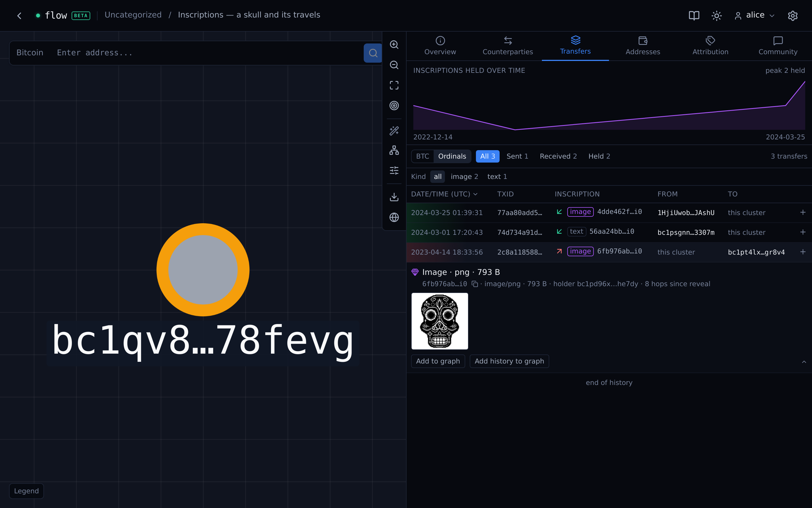
Task: Click the diamond icon beside Image png
Action: coord(415,272)
